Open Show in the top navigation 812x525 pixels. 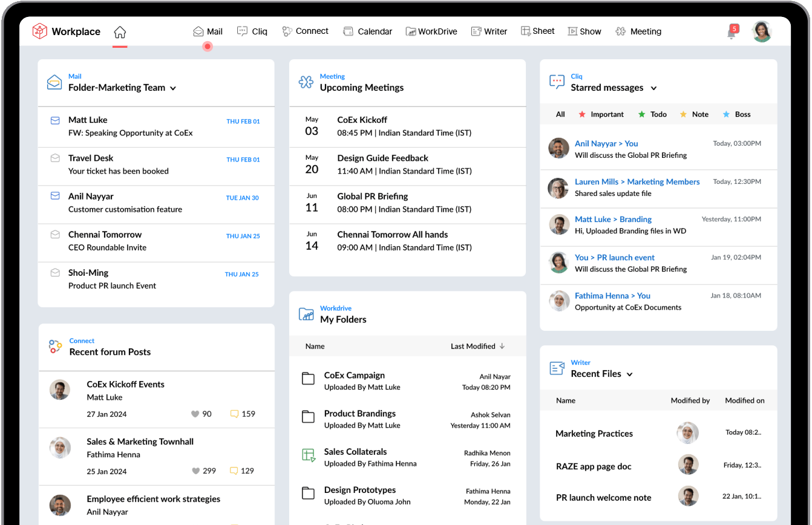[584, 31]
